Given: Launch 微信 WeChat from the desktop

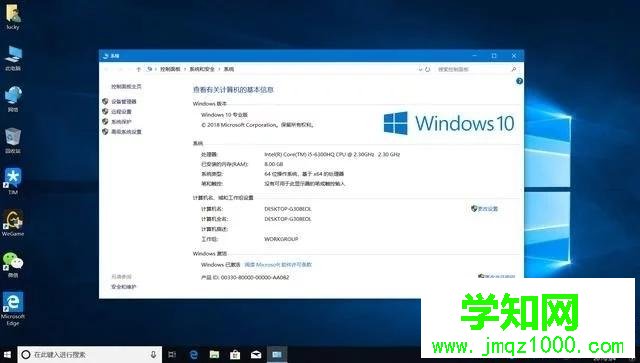Looking at the screenshot, I should click(13, 265).
